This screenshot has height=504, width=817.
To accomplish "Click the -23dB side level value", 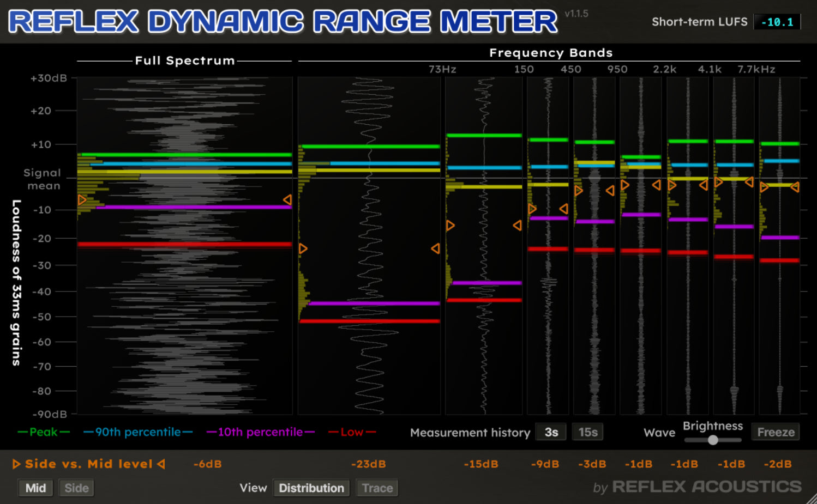I will coord(369,464).
